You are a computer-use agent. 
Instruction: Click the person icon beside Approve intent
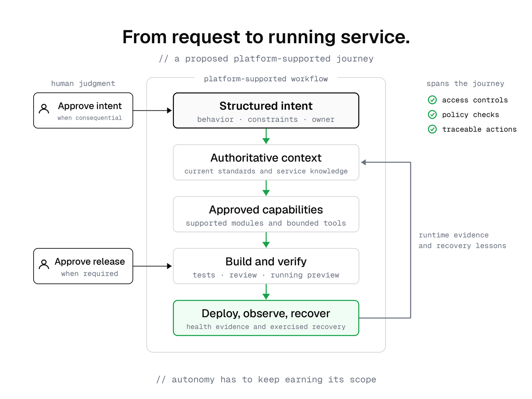[44, 109]
